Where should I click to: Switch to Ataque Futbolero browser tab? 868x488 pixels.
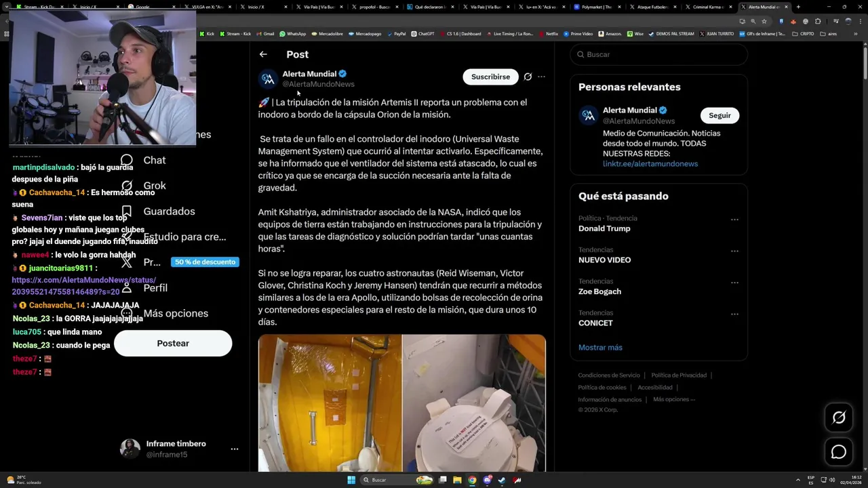(x=653, y=7)
